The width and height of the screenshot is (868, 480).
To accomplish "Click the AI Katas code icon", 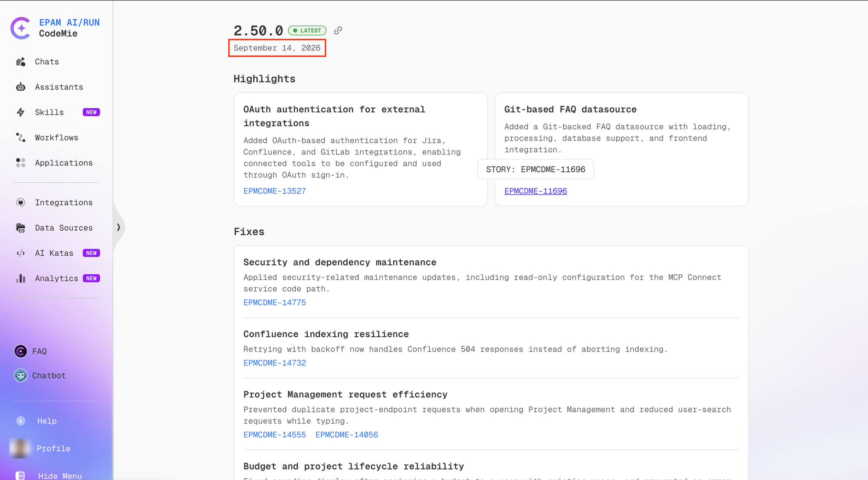I will coord(20,253).
